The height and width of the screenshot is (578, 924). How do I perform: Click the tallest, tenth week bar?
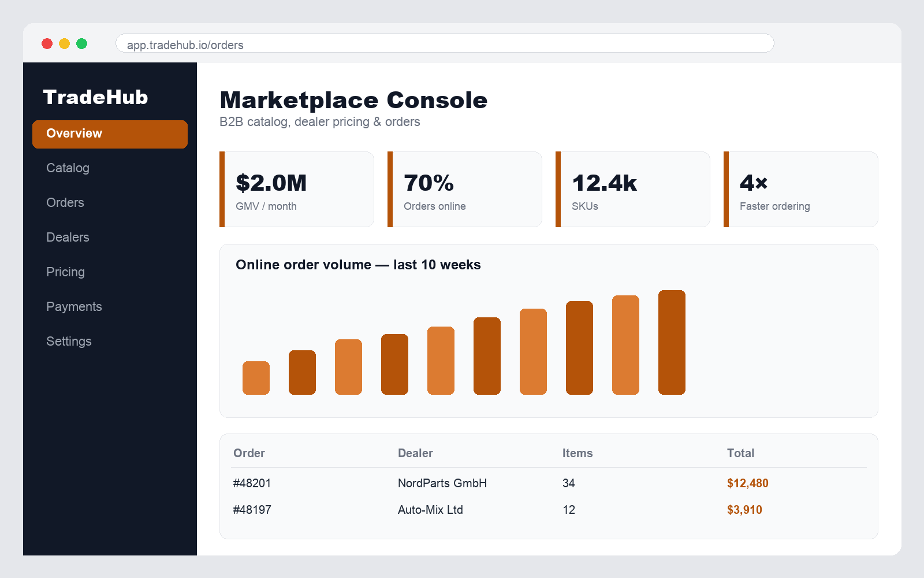click(x=672, y=343)
